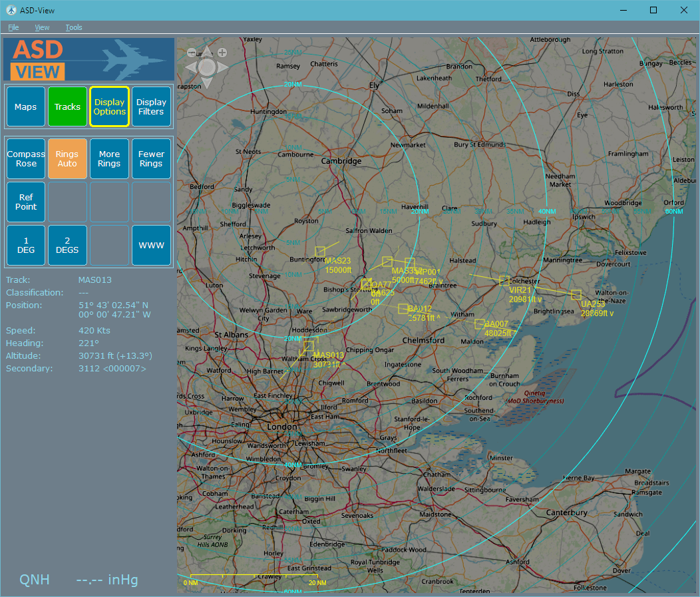
Task: Click the Ref Point button
Action: tap(26, 202)
